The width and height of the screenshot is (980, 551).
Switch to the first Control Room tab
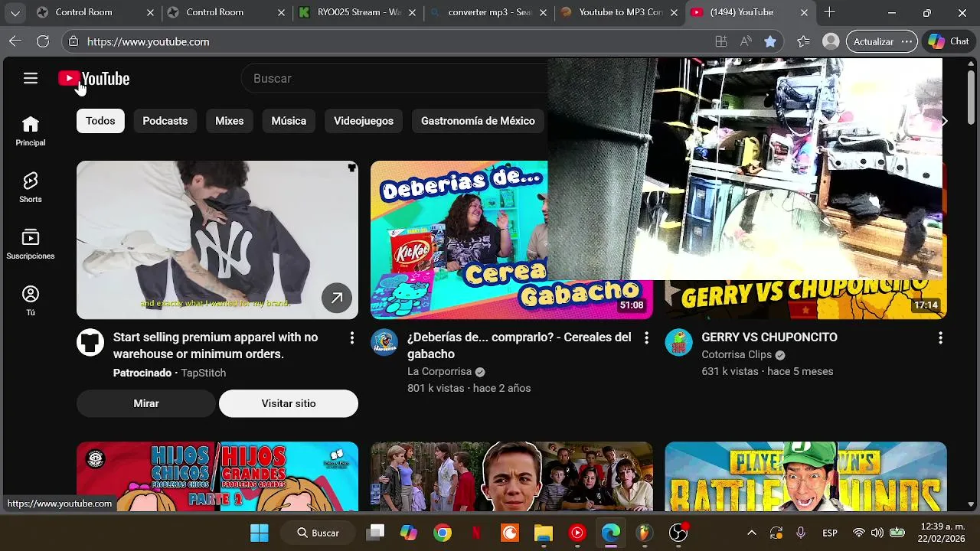click(94, 12)
